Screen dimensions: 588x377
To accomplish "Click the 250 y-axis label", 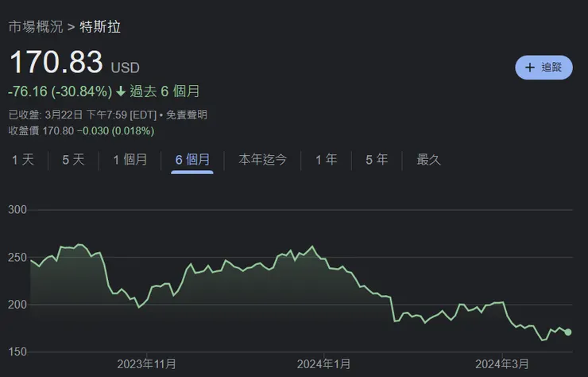I will coord(17,258).
